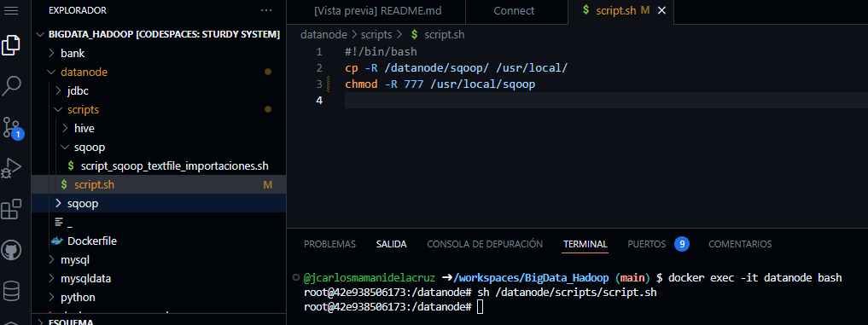Expand the highlighted sqoop folder below script.sh
This screenshot has height=325, width=868.
point(59,204)
